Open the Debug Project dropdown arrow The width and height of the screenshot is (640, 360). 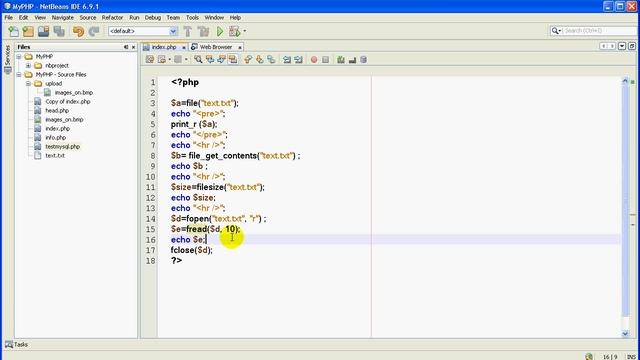click(x=244, y=31)
